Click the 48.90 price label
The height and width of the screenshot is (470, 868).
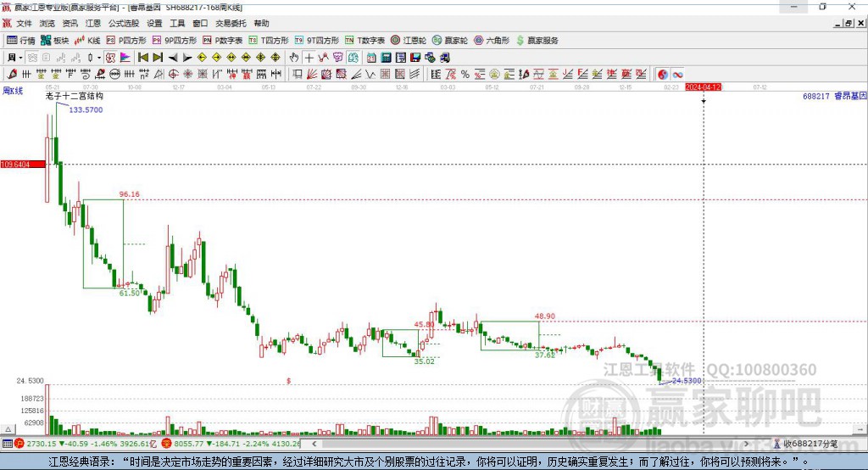[x=545, y=316]
